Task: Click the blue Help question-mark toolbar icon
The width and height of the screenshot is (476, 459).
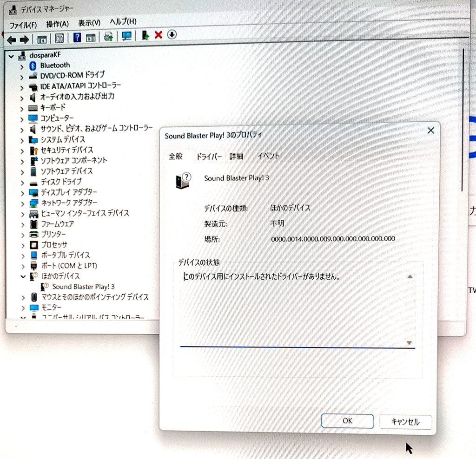Action: click(77, 38)
